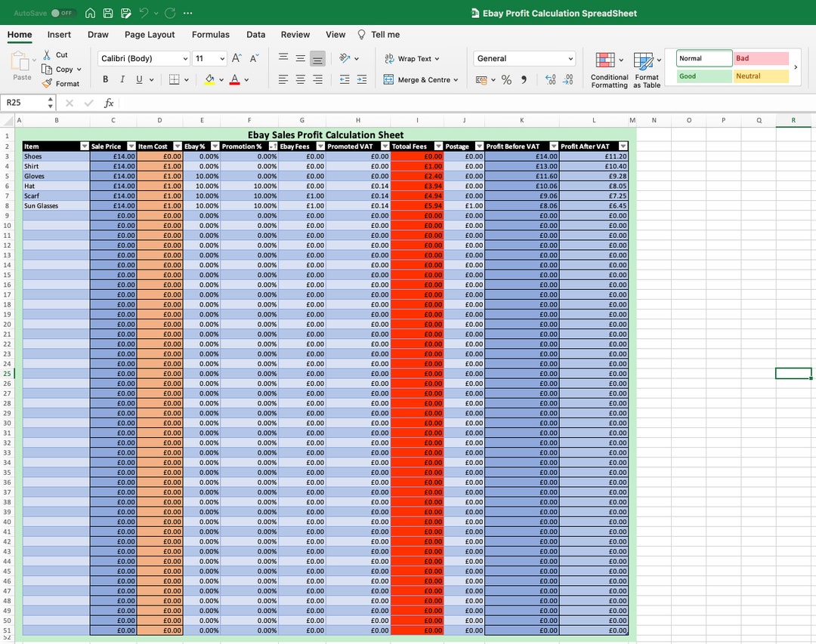This screenshot has height=644, width=816.
Task: Open the Formulas tab
Action: click(210, 34)
